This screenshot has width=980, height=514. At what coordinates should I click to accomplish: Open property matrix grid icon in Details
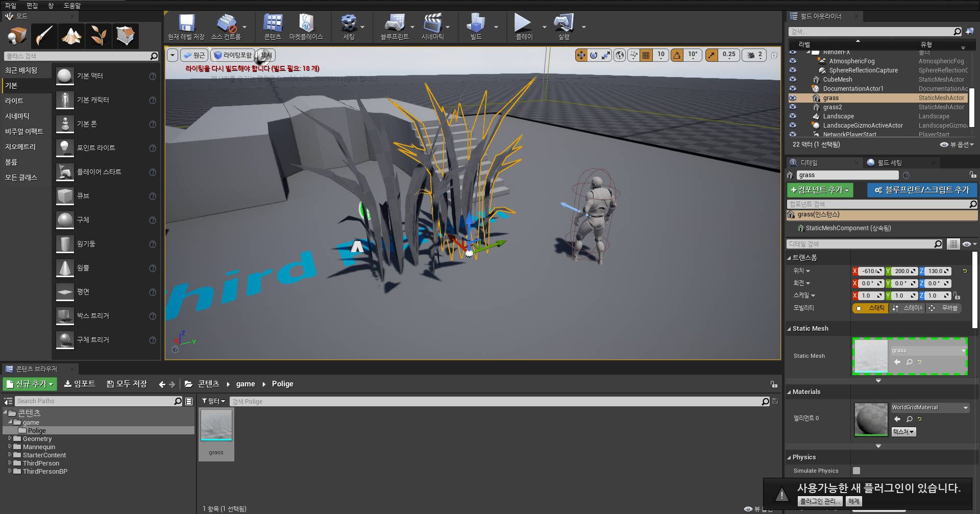[x=953, y=244]
